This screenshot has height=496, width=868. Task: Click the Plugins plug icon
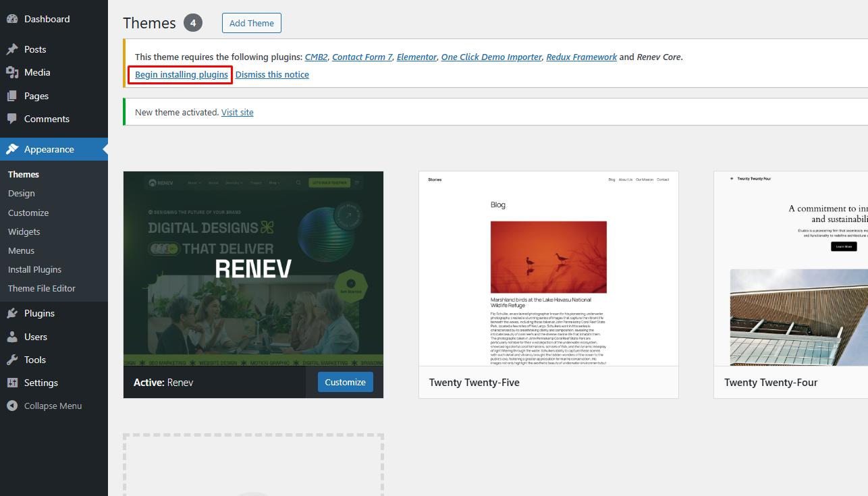[x=12, y=313]
